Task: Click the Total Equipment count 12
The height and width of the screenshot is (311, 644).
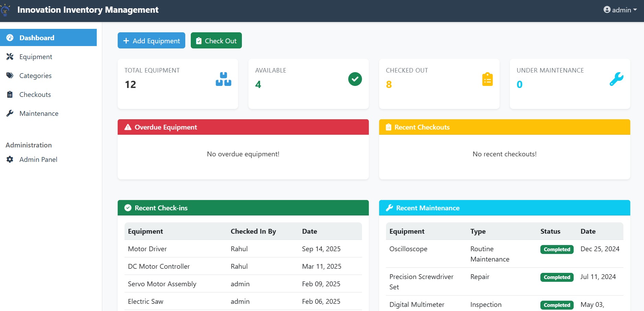Action: pos(130,85)
